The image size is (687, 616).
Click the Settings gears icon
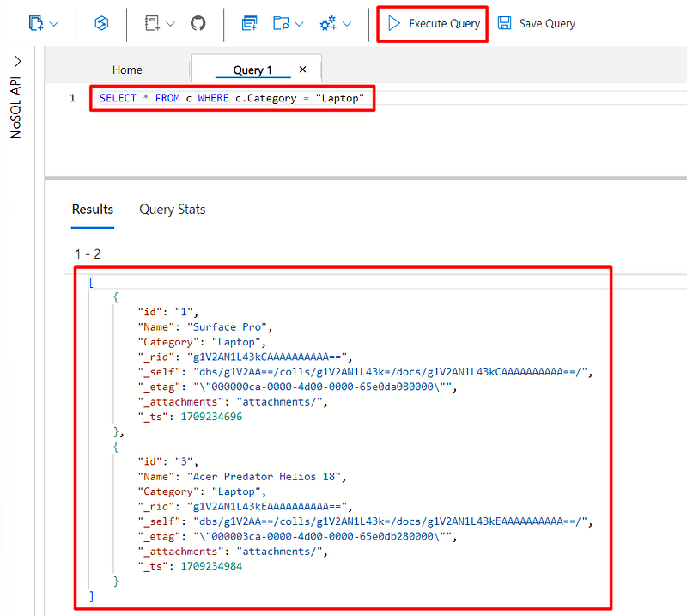(328, 23)
